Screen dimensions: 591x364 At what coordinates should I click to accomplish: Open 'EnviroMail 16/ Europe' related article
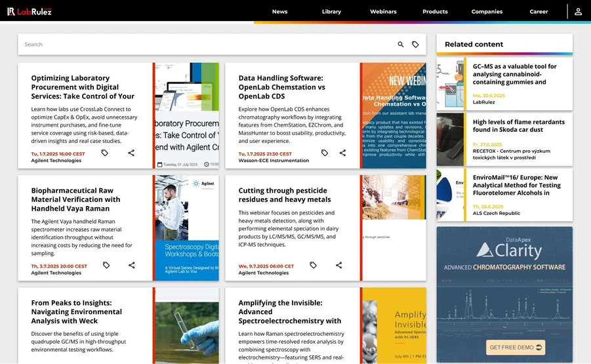(x=516, y=185)
